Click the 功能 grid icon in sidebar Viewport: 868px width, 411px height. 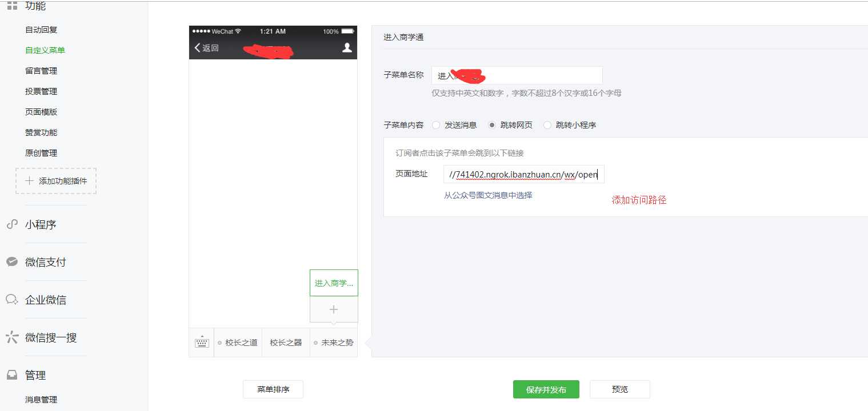pos(12,6)
